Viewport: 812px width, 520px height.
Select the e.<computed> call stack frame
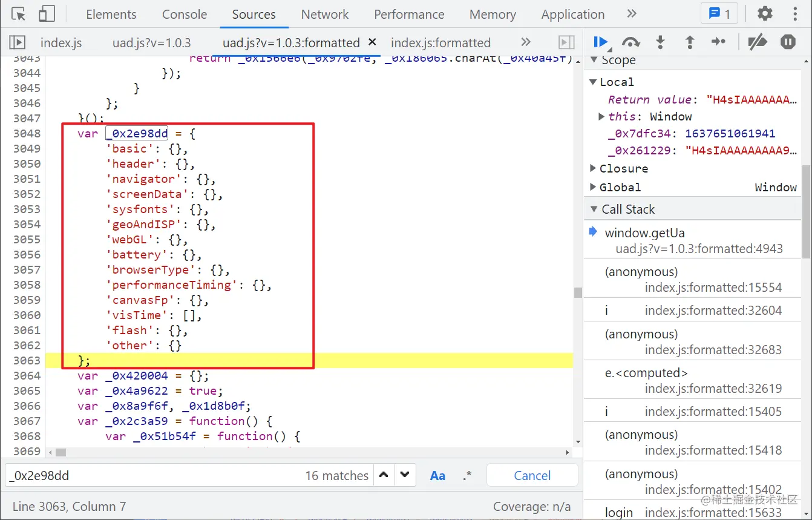tap(692, 381)
